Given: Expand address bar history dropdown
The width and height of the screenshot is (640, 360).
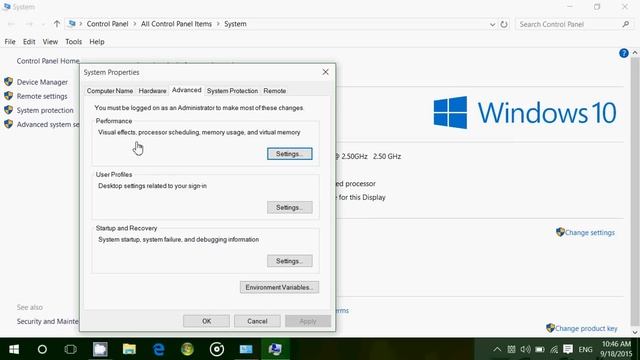Looking at the screenshot, I should click(492, 24).
